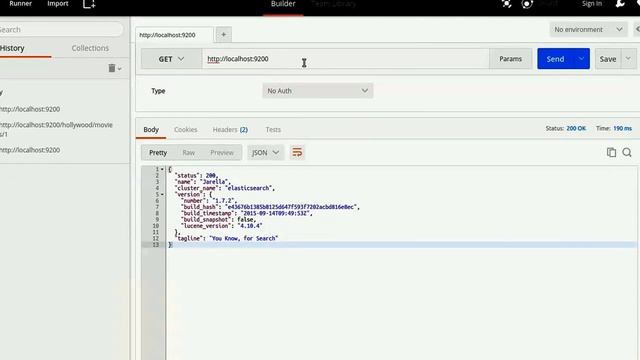The image size is (640, 360).
Task: Click the lucene_version line in the response
Action: coord(222,226)
